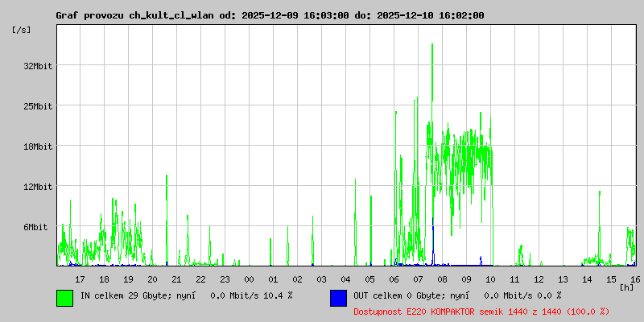Click the 01 hour label on x-axis

point(273,279)
